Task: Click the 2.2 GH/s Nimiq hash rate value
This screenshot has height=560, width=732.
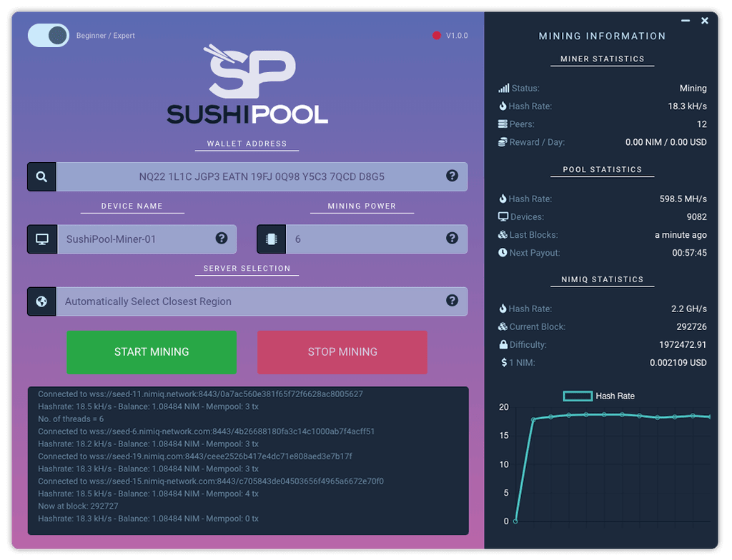Action: tap(689, 309)
